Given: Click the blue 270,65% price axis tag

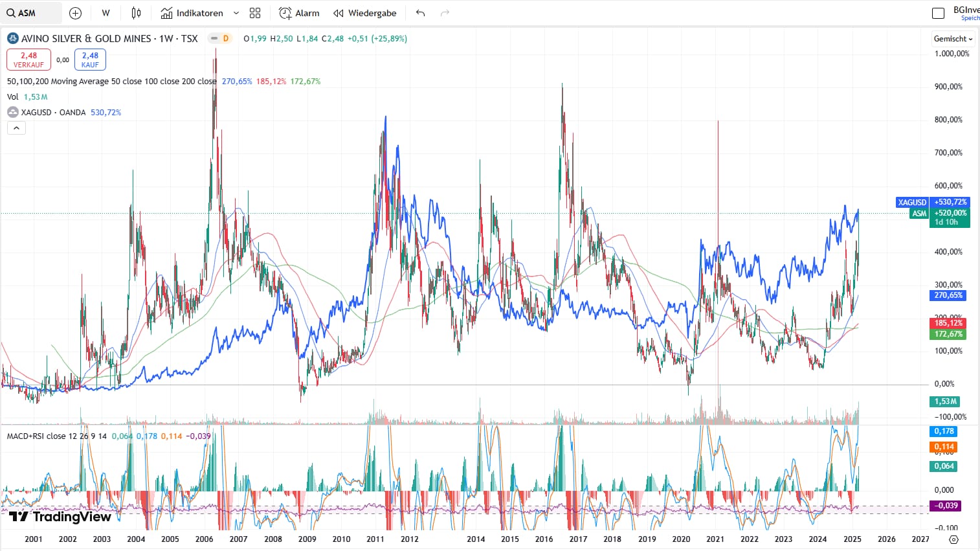Looking at the screenshot, I should [x=948, y=295].
